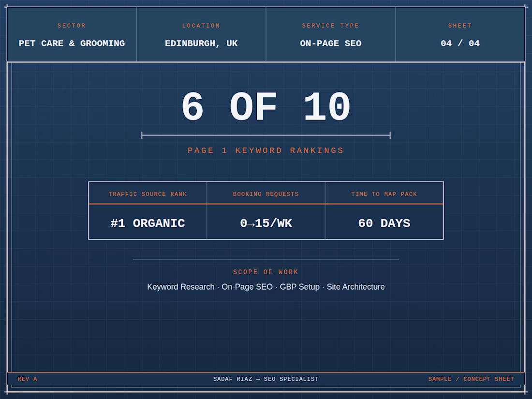Click the Site Architecture scope item

(x=355, y=287)
